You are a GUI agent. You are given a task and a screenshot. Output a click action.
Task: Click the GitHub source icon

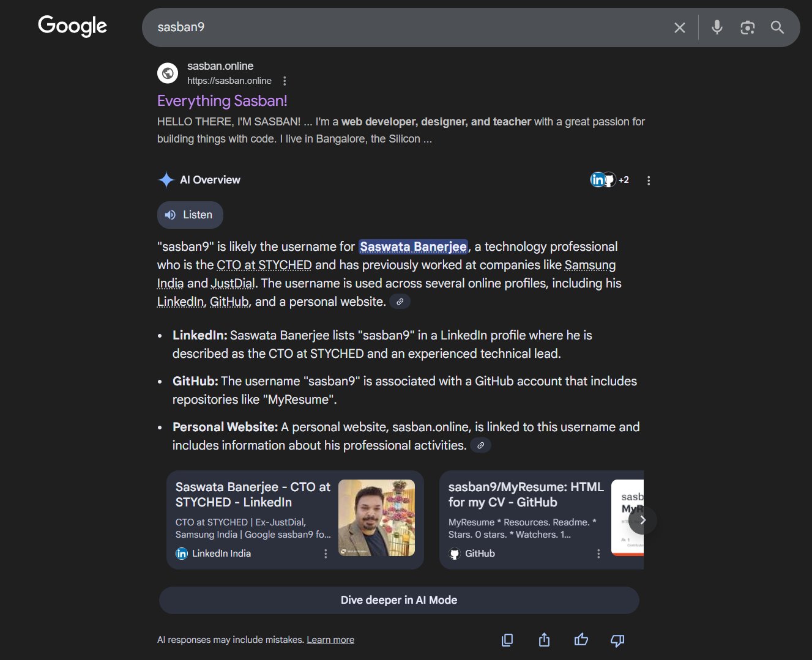pyautogui.click(x=455, y=554)
